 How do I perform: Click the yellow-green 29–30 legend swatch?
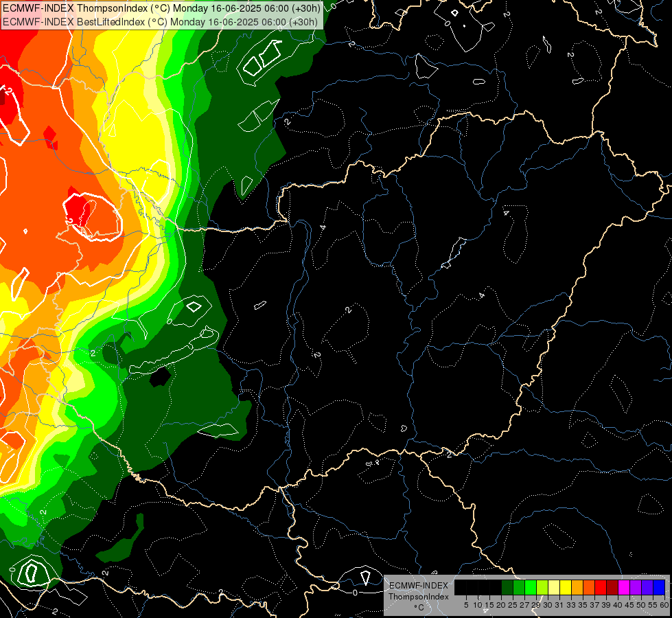point(542,587)
